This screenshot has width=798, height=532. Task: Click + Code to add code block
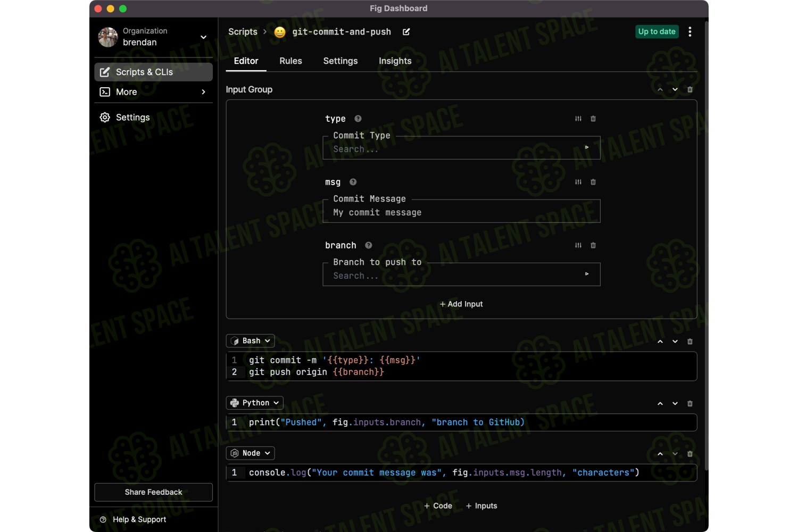[438, 506]
